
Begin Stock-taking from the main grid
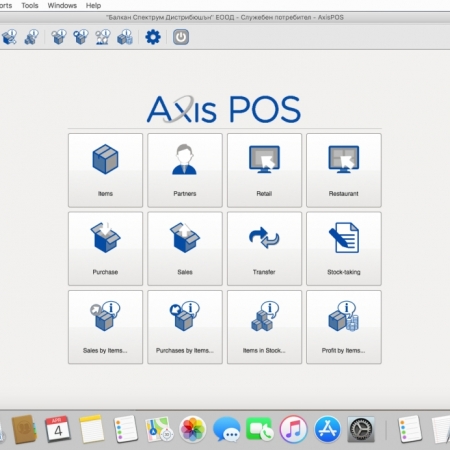[x=344, y=249]
